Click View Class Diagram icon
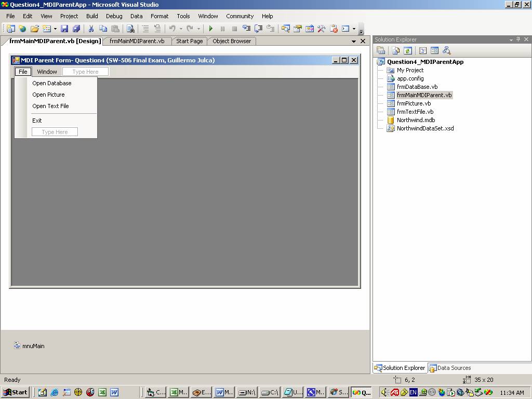This screenshot has height=399, width=532. 446,50
